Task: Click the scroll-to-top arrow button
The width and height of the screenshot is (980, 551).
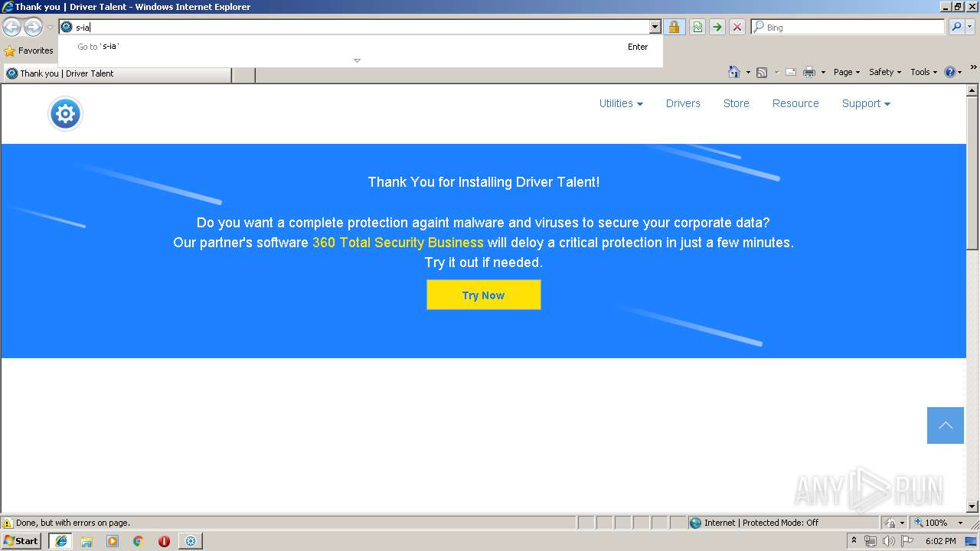Action: coord(946,425)
